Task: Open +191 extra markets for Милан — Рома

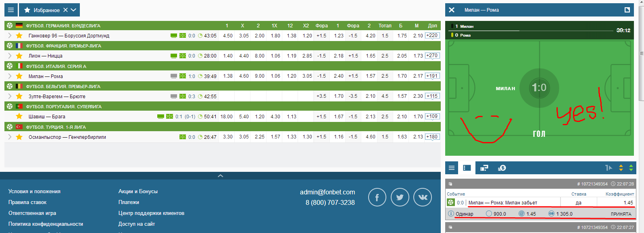Action: (432, 76)
